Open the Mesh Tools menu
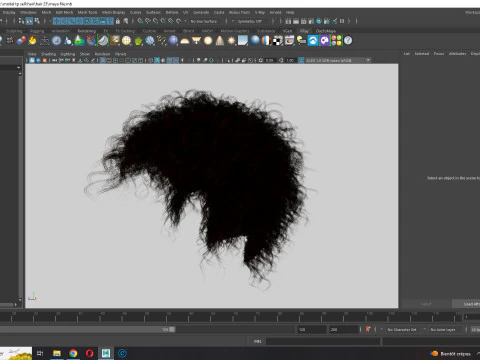This screenshot has height=360, width=480. 87,12
